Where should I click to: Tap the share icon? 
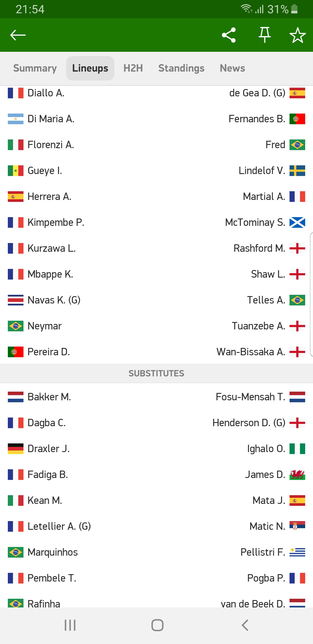click(x=229, y=35)
